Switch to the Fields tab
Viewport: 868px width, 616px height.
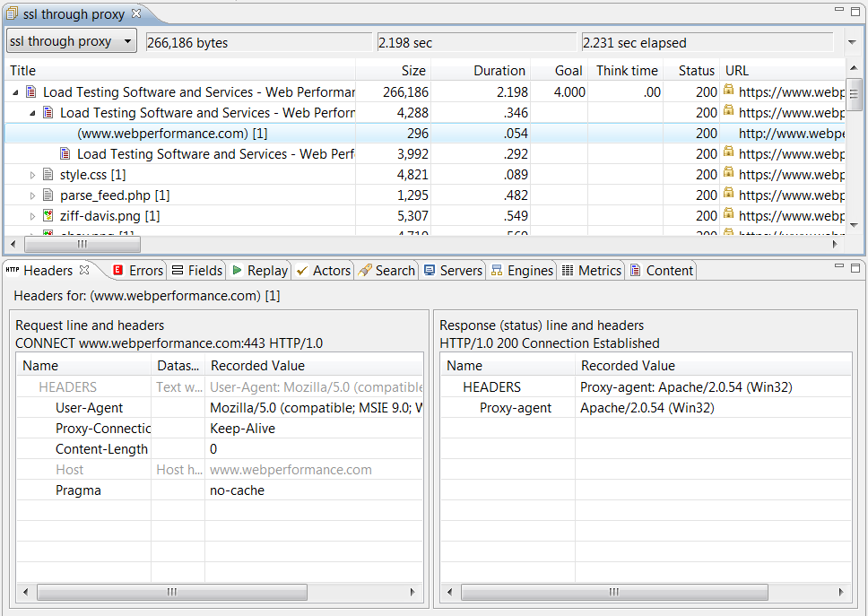197,270
